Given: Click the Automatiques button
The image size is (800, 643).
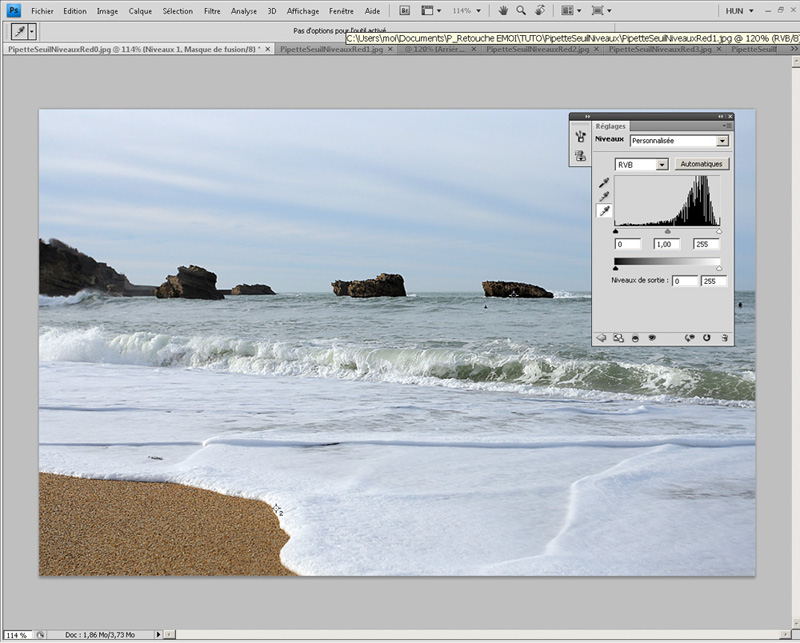Looking at the screenshot, I should [702, 164].
